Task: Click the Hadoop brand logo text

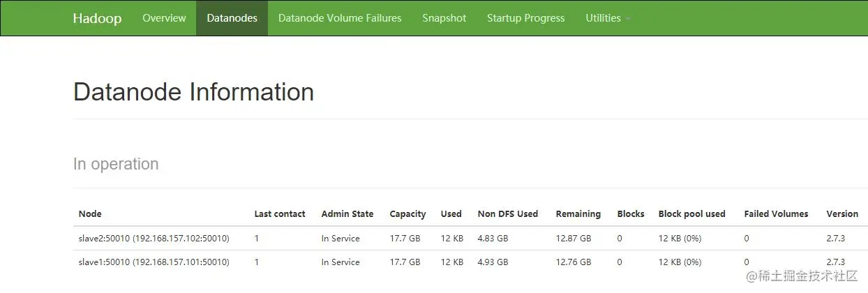Action: 97,18
